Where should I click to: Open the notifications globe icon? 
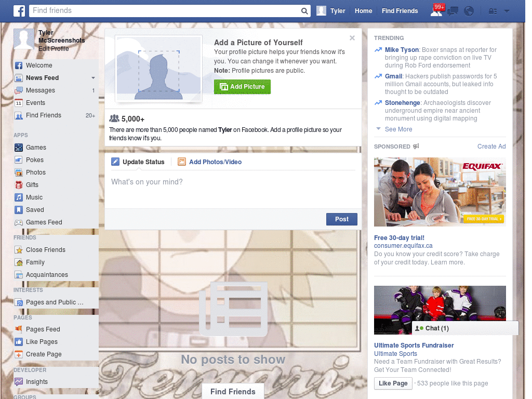point(469,11)
